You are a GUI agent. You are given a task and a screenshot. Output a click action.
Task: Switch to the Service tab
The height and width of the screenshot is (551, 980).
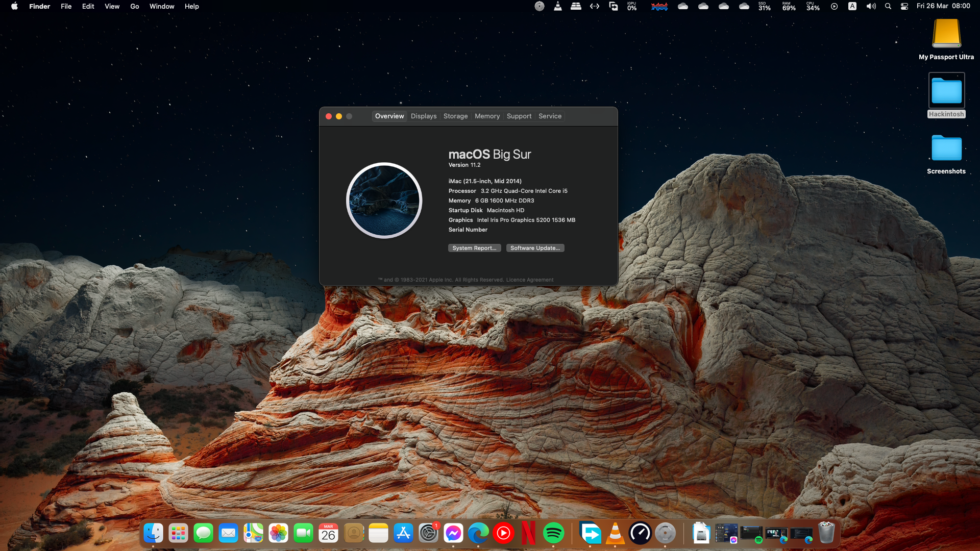[550, 116]
